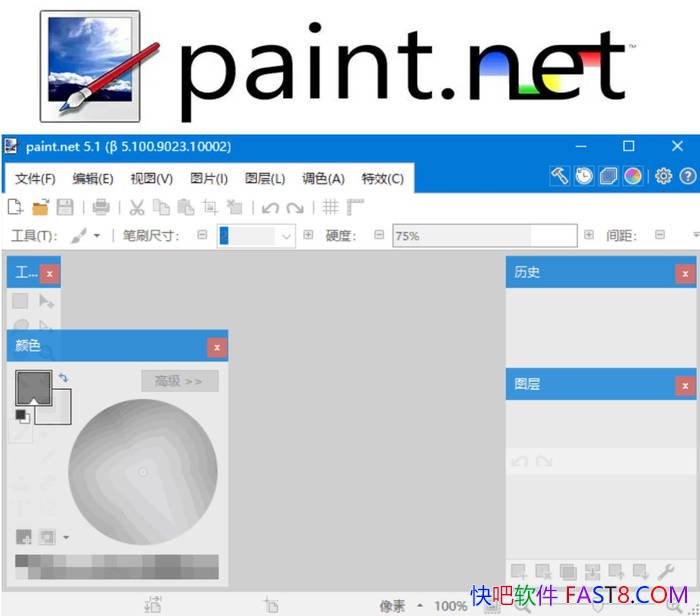Open the 笔刷尺寸 size combo box arrow
The image size is (700, 616).
[x=286, y=236]
